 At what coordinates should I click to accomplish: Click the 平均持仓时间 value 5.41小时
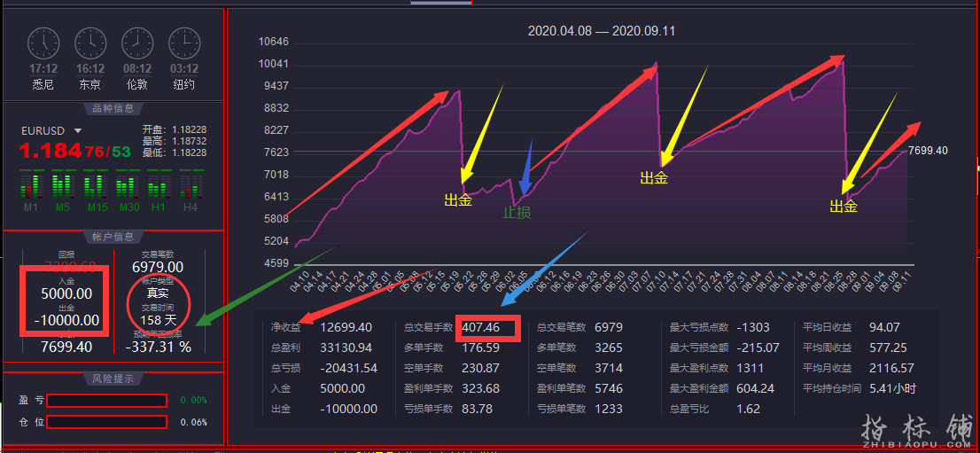892,388
